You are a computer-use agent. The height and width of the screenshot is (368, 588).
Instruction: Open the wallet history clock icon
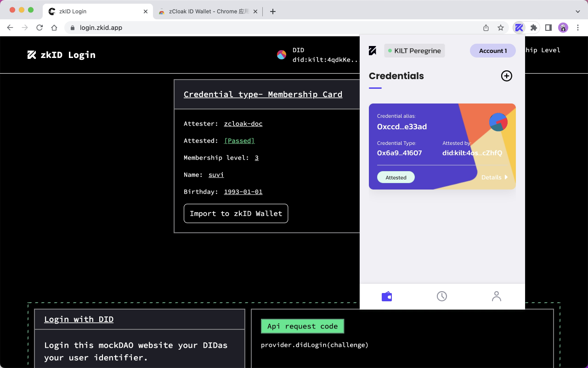tap(441, 296)
